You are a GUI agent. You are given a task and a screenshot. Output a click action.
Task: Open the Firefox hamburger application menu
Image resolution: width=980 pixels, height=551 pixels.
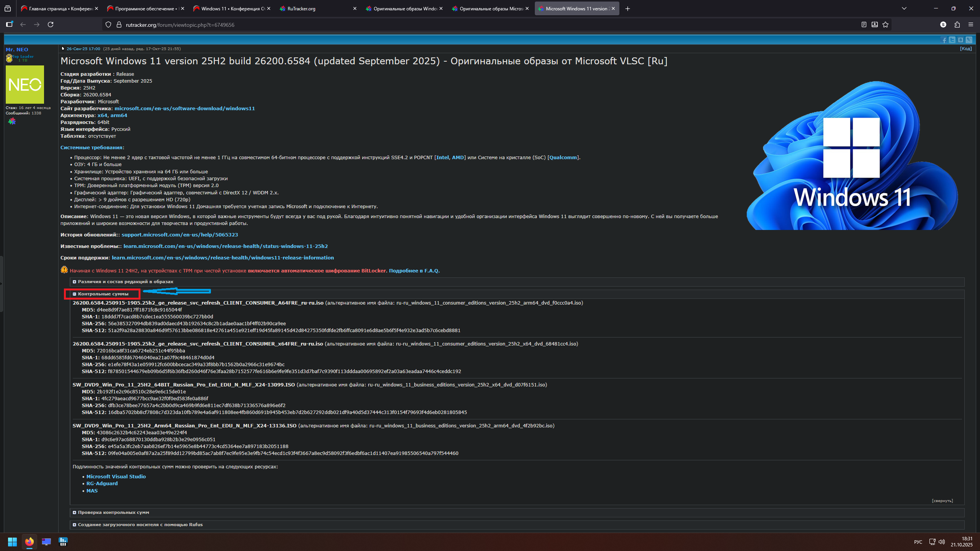970,24
